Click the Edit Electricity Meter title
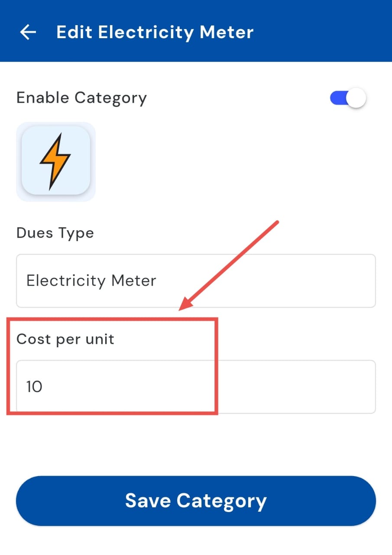 point(155,33)
